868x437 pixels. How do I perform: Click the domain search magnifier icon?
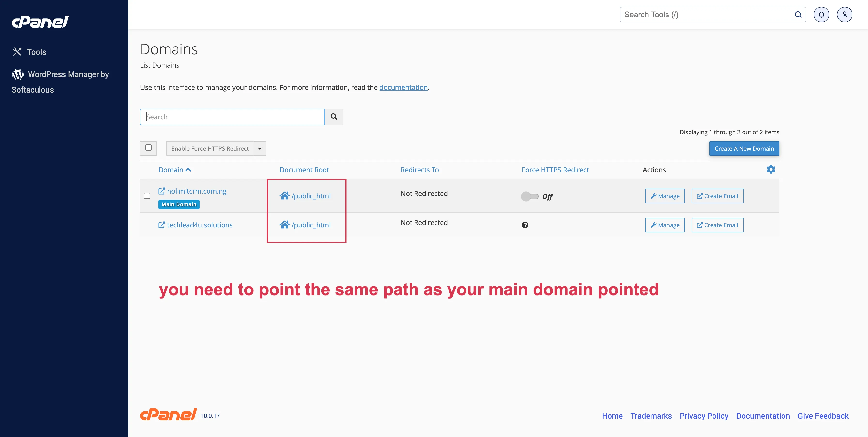[x=334, y=117]
